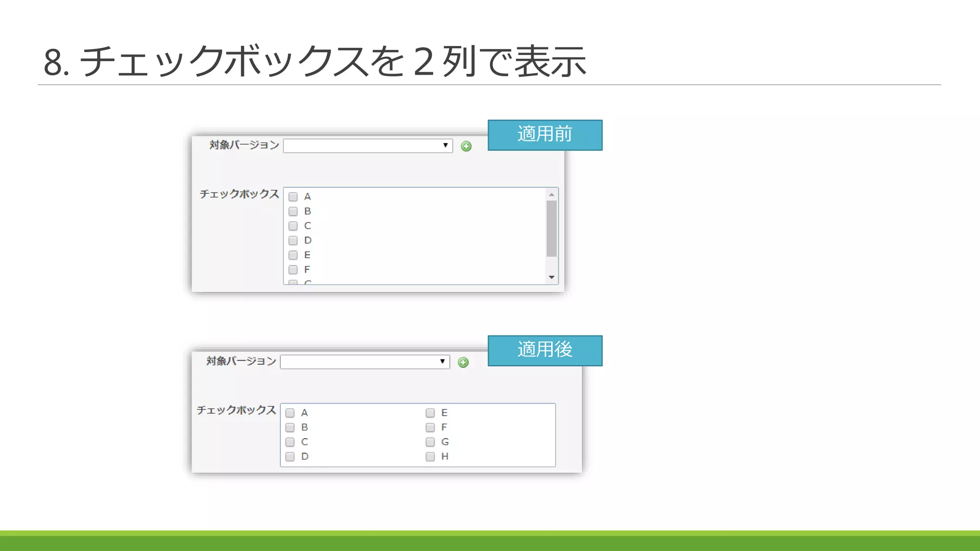This screenshot has width=980, height=551.
Task: Check box D in the 適用後 two-column list
Action: 290,457
